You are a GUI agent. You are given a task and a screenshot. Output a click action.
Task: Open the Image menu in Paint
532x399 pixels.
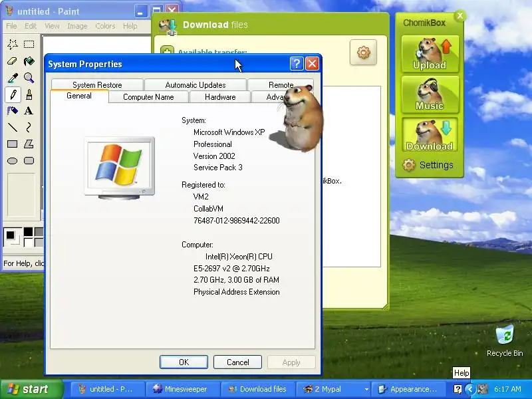coord(77,26)
